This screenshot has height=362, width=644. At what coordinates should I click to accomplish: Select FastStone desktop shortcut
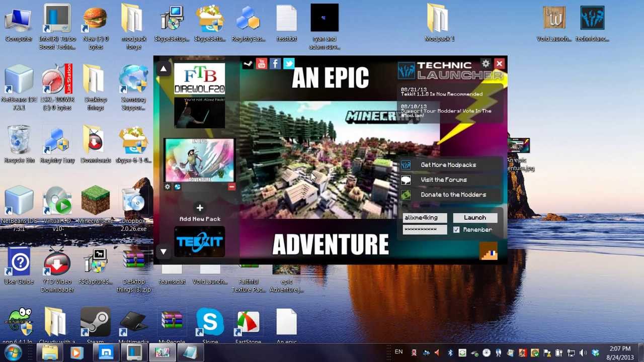pyautogui.click(x=248, y=327)
